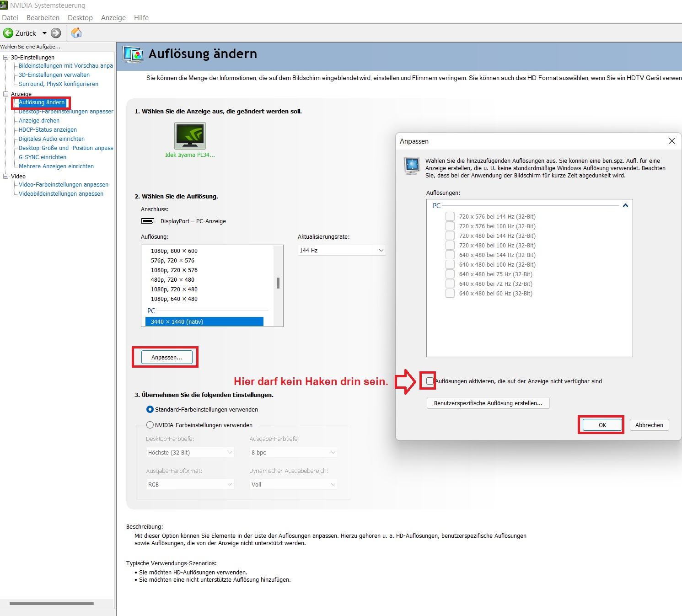This screenshot has width=682, height=616.
Task: Open the Aktualisierungsrate 144 Hz dropdown
Action: (x=341, y=250)
